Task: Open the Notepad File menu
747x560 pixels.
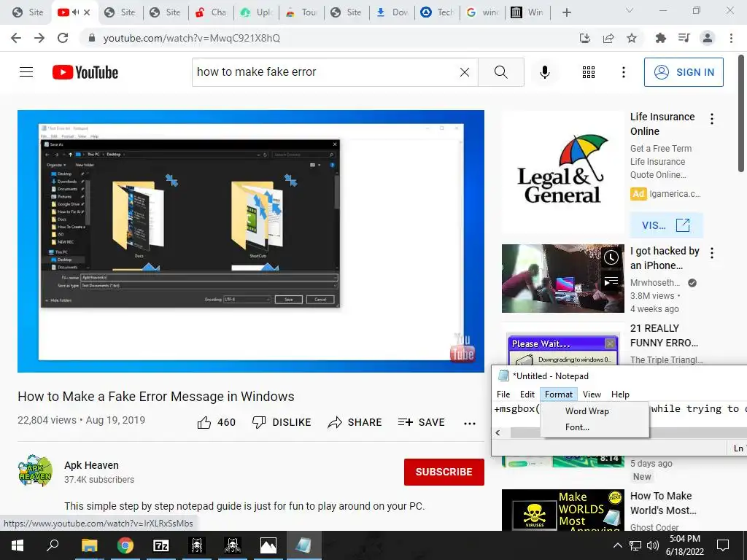Action: (x=503, y=394)
